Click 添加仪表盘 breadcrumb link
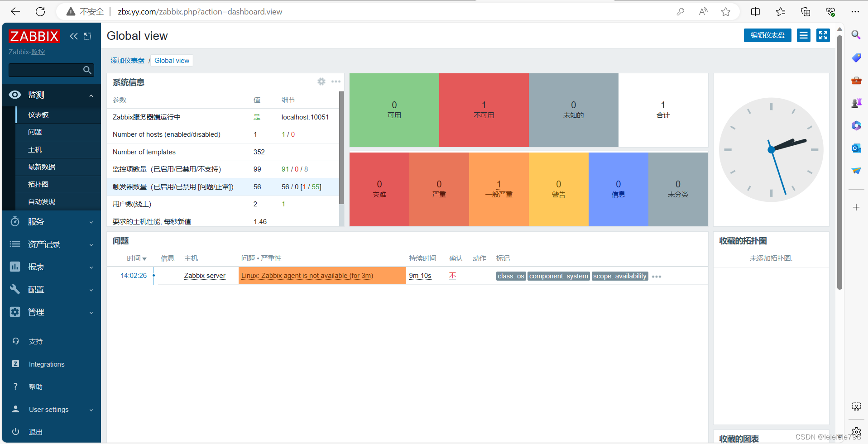868x444 pixels. pyautogui.click(x=127, y=61)
